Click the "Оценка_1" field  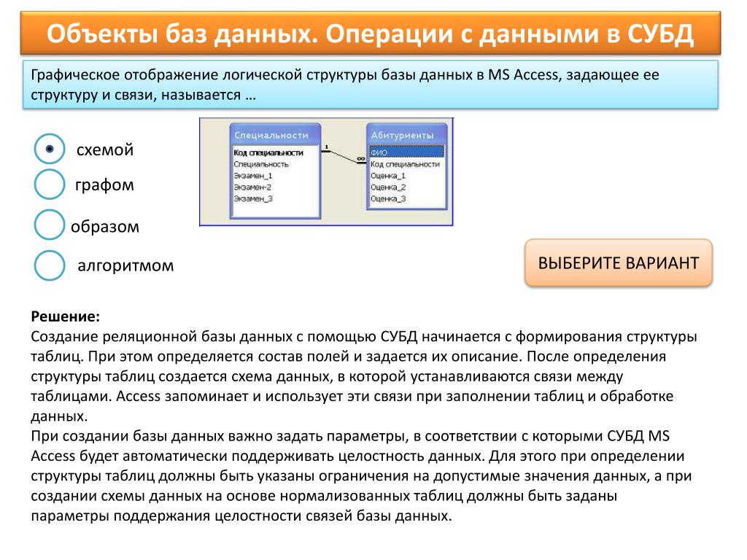pos(388,176)
